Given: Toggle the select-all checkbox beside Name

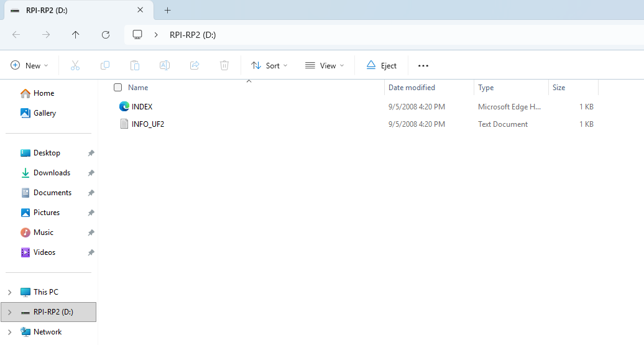Looking at the screenshot, I should click(118, 88).
